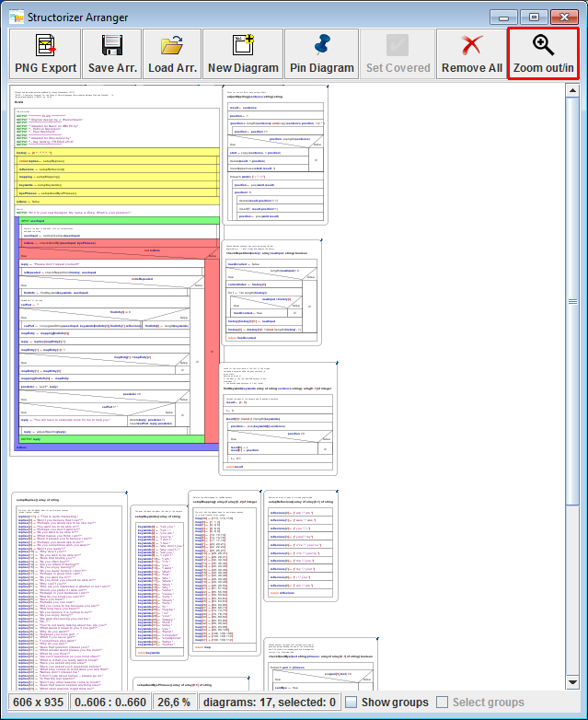The image size is (588, 720).
Task: Click vertical scrollbar up arrow
Action: [572, 90]
